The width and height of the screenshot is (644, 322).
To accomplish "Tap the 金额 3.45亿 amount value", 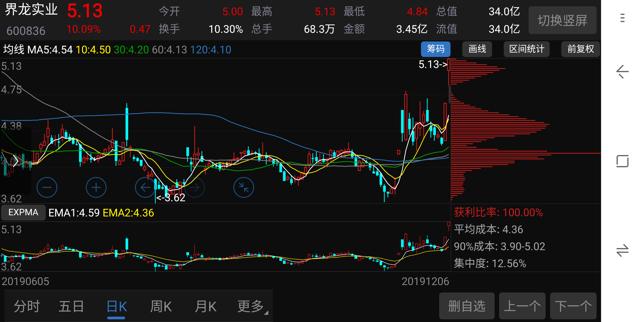I will point(412,29).
